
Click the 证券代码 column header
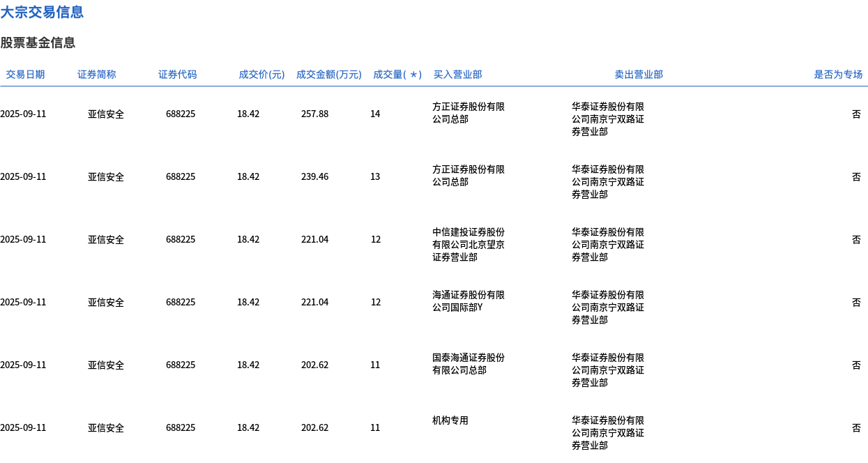(178, 75)
